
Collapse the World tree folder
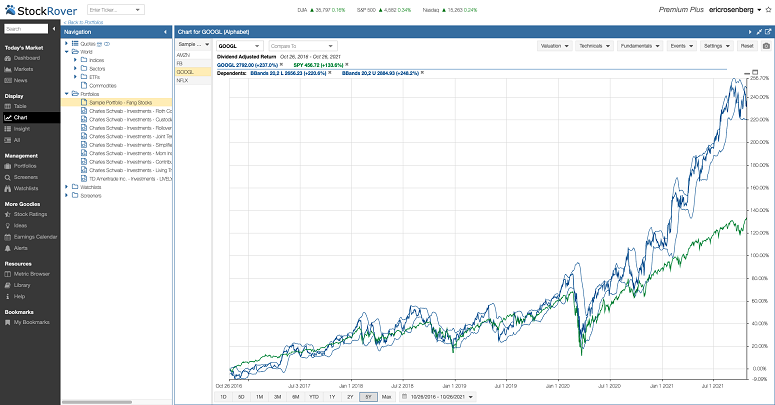coord(66,51)
